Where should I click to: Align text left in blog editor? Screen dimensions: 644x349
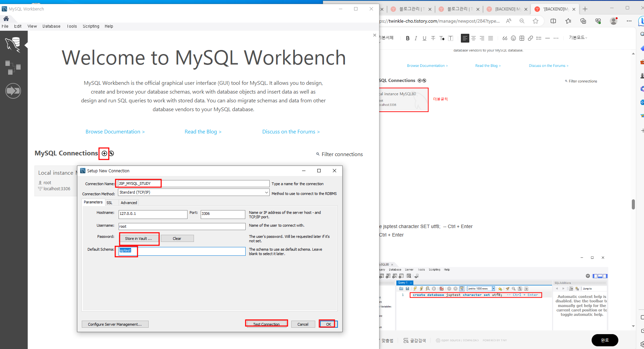click(465, 38)
